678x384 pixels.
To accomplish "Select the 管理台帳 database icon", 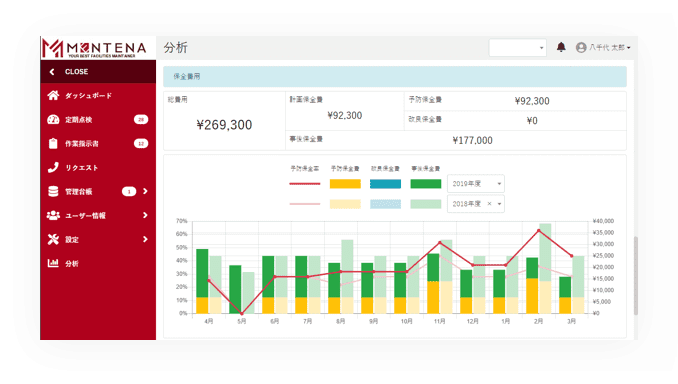I will click(x=53, y=191).
